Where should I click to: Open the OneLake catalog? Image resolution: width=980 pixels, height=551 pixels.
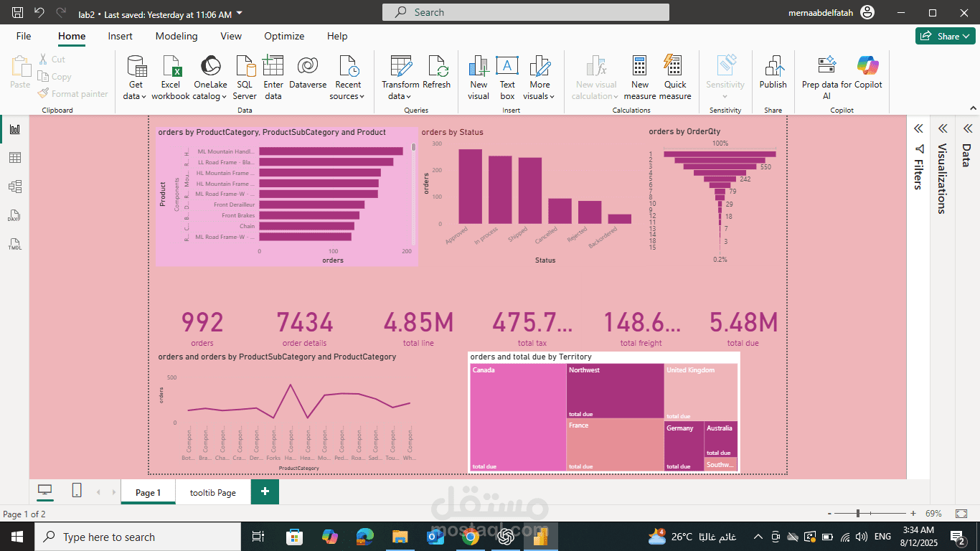pos(210,77)
